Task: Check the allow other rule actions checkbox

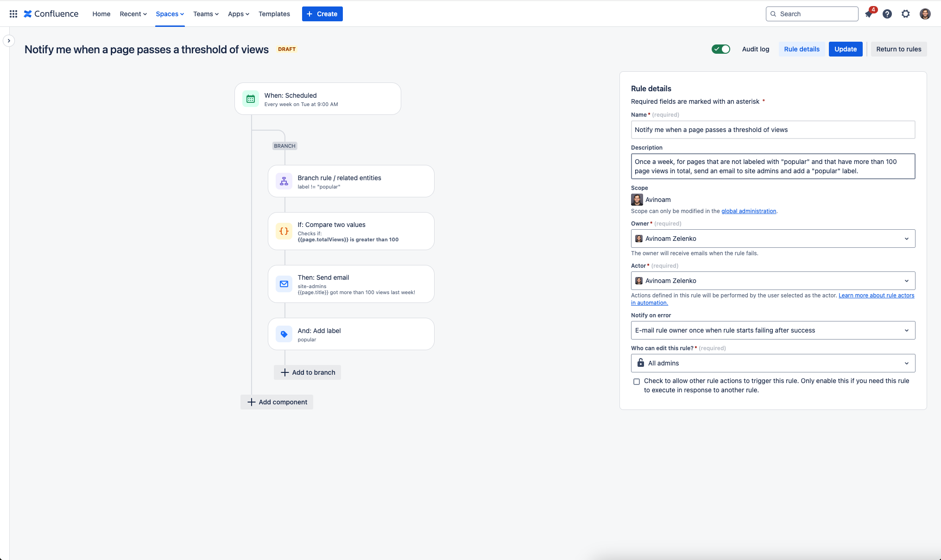Action: [x=637, y=382]
